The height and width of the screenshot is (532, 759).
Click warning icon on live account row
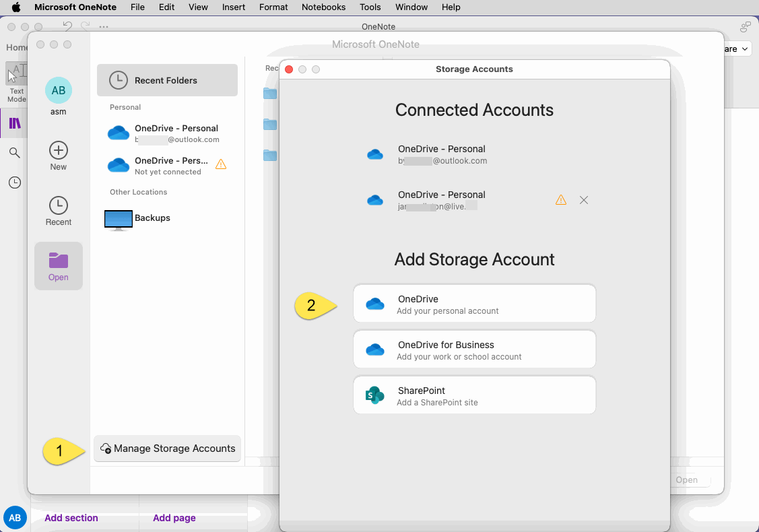[560, 199]
